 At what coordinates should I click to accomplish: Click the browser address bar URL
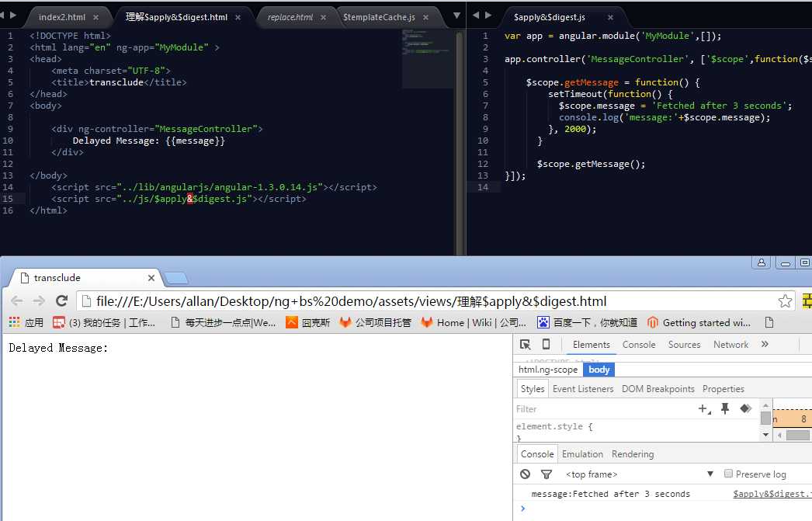351,301
